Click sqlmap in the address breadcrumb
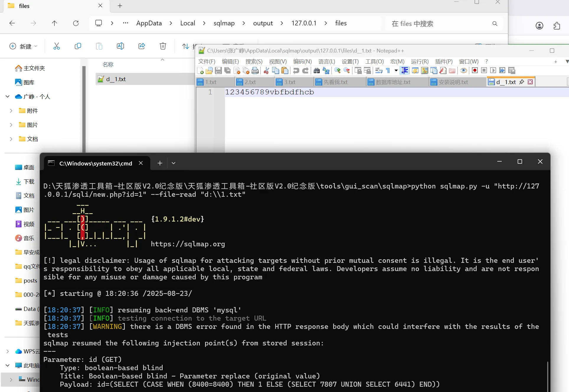This screenshot has height=392, width=569. tap(224, 23)
